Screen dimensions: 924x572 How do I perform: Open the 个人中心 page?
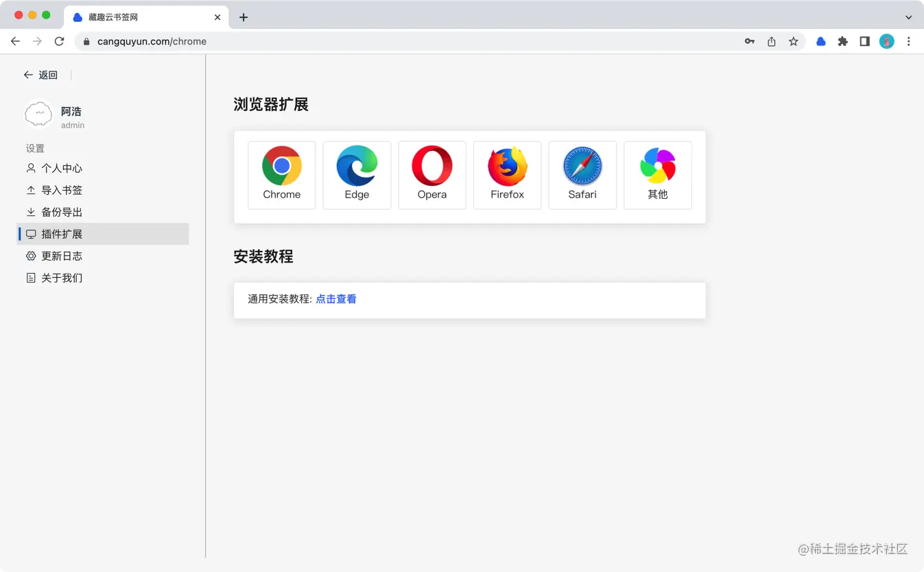(x=61, y=168)
